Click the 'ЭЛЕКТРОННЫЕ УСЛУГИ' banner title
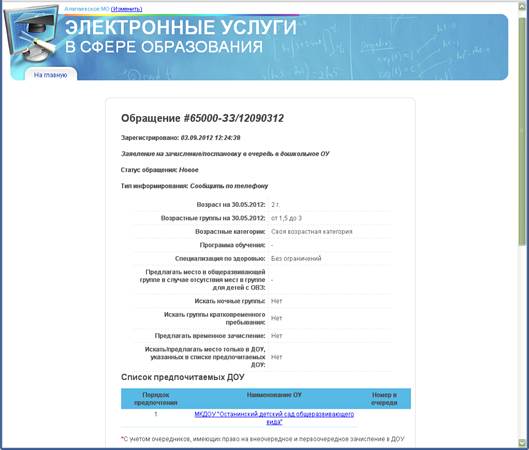The image size is (529, 450). (181, 28)
